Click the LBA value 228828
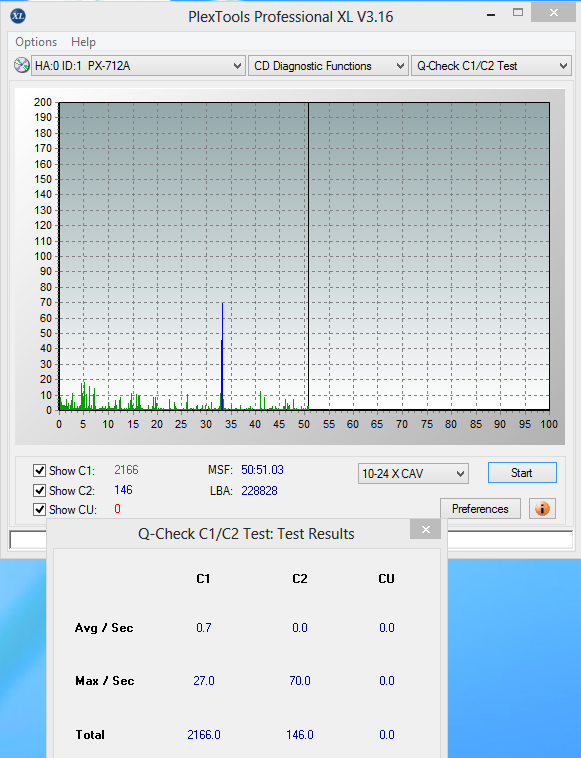This screenshot has height=758, width=581. pos(260,491)
